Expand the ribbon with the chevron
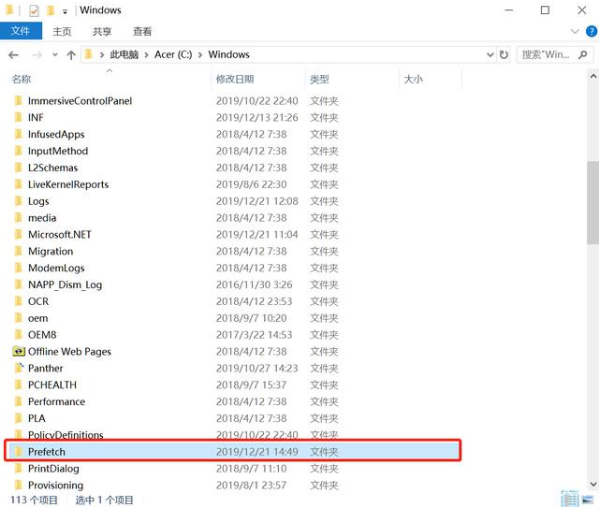Image resolution: width=601 pixels, height=511 pixels. (575, 31)
